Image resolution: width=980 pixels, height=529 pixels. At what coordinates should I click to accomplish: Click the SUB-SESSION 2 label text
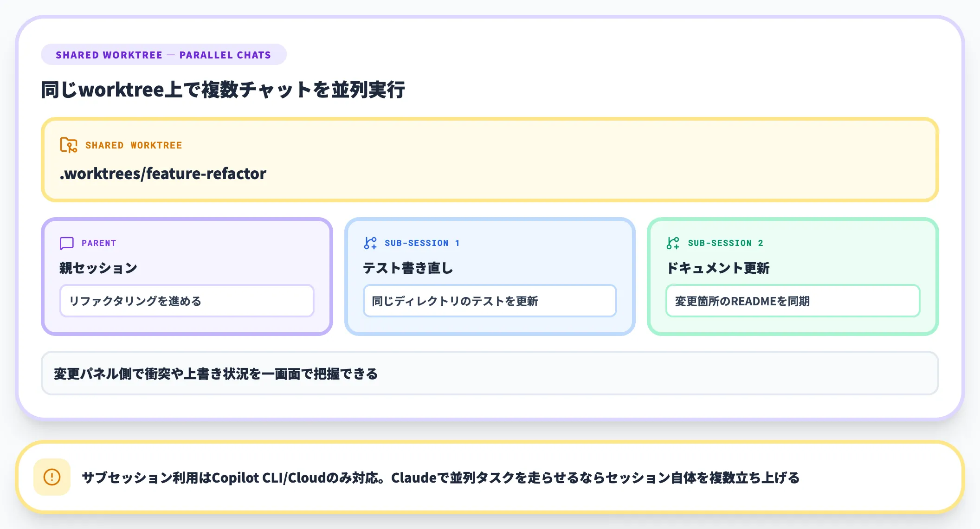[x=725, y=243]
